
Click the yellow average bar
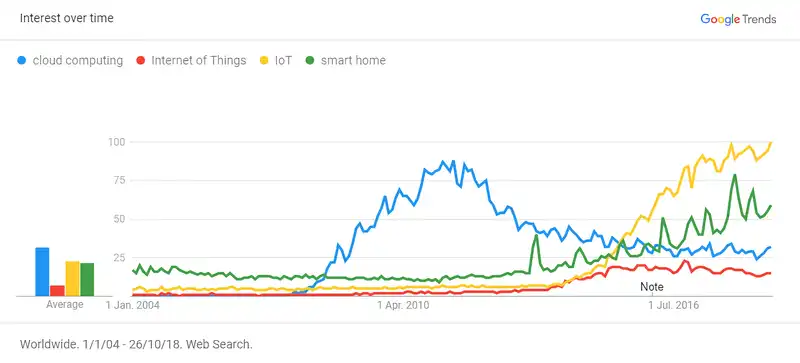click(72, 279)
